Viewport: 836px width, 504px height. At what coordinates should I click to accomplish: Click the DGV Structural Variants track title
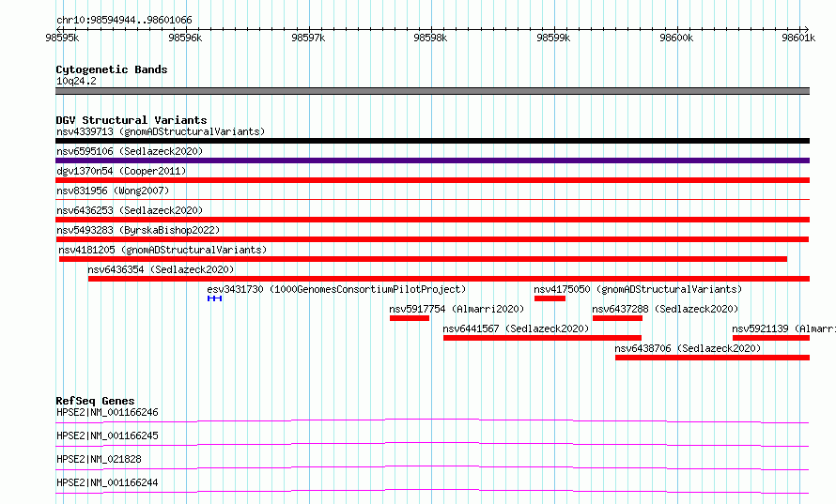tap(132, 120)
